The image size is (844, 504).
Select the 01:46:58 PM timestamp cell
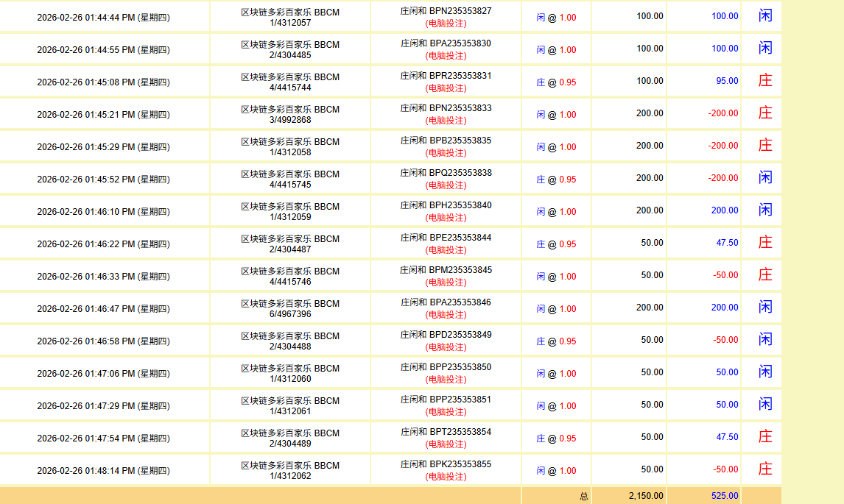click(x=103, y=341)
